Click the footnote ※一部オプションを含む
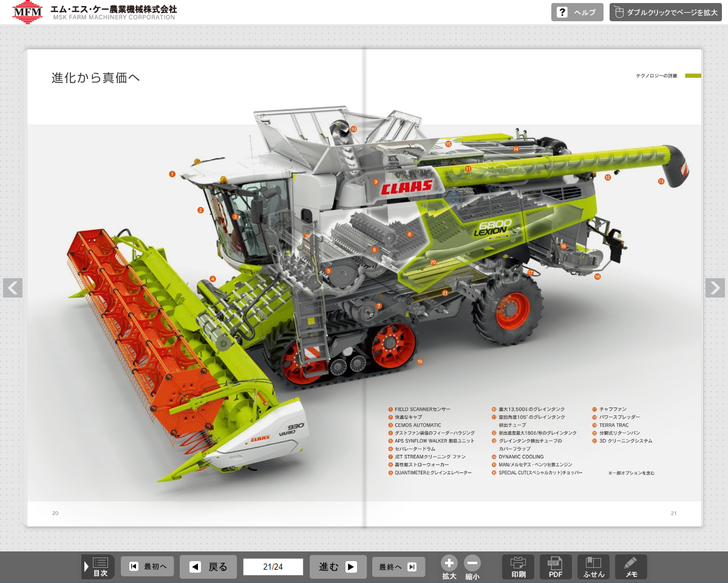Screen dimensions: 728x583 tap(631, 473)
